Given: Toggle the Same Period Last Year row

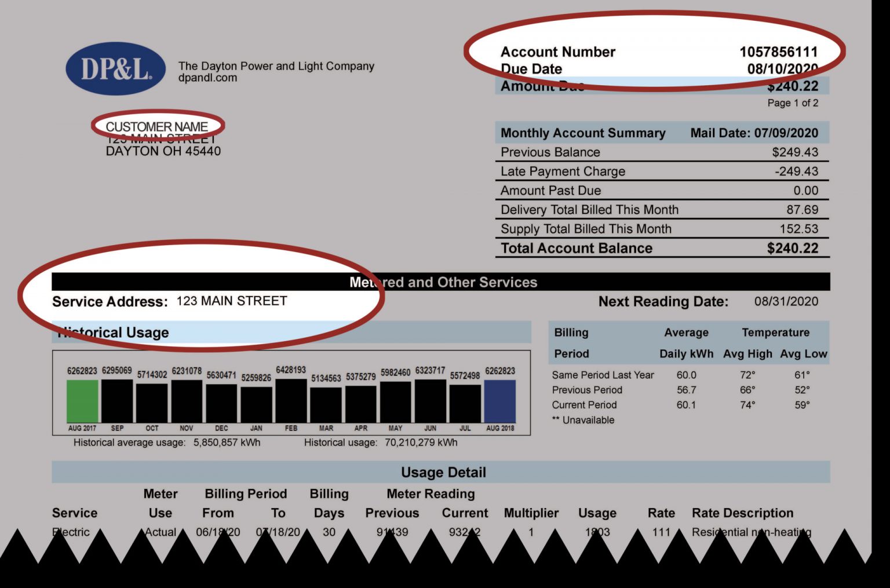Looking at the screenshot, I should pyautogui.click(x=603, y=375).
